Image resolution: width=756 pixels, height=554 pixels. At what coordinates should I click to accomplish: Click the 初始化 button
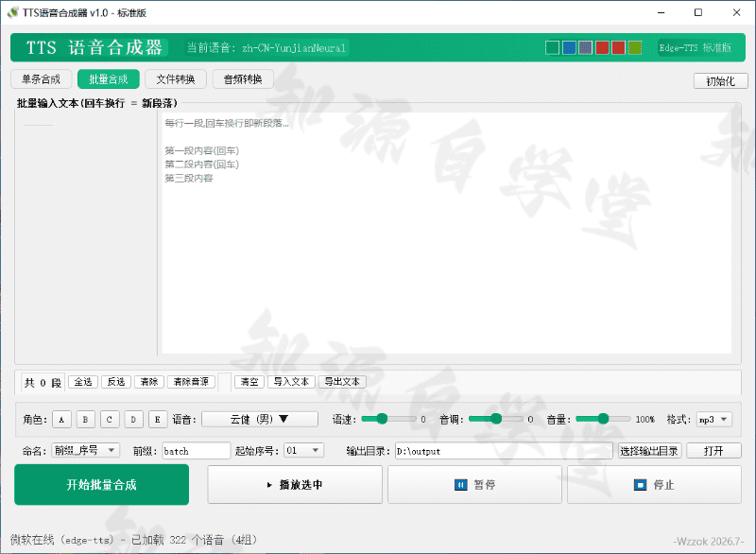click(x=720, y=81)
